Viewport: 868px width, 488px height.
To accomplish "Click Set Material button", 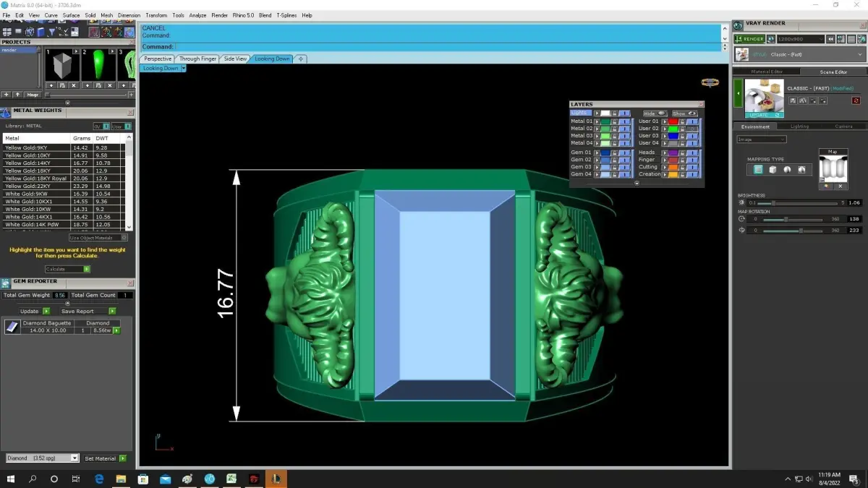I will pyautogui.click(x=105, y=458).
